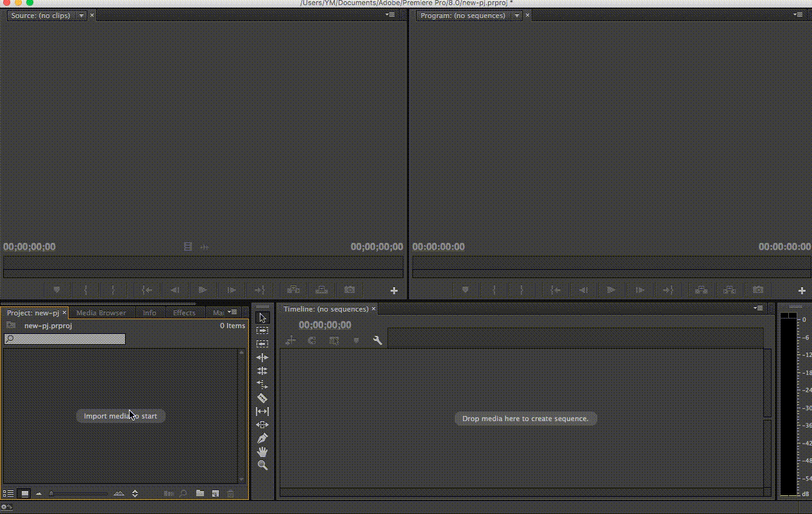Click zoom out mountain icon in Project panel

pos(39,493)
